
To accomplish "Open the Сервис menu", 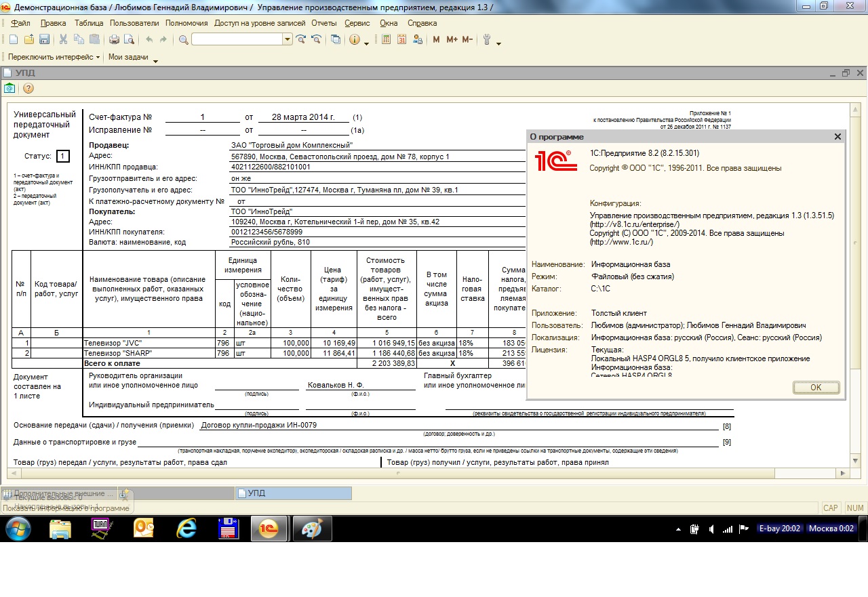I will point(357,23).
